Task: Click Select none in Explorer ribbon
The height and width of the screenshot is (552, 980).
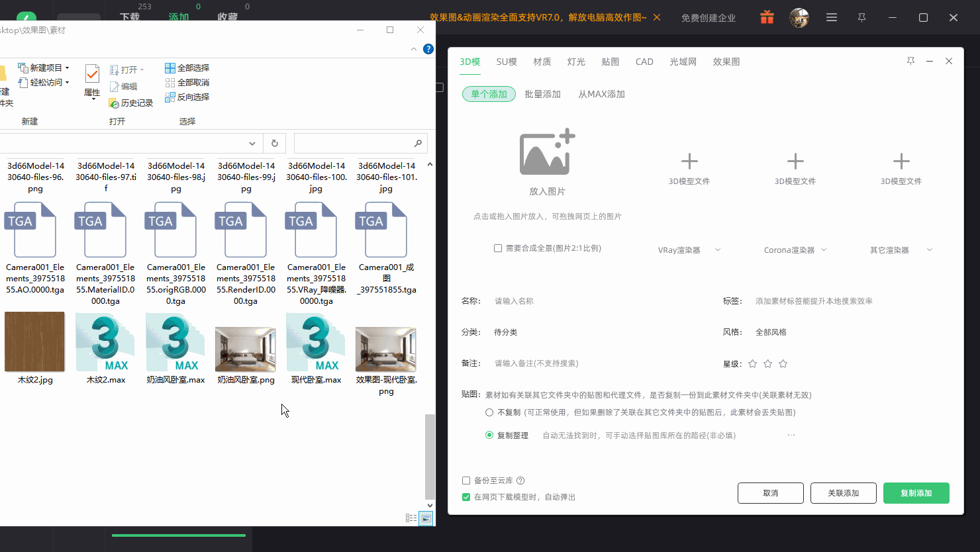Action: tap(187, 82)
